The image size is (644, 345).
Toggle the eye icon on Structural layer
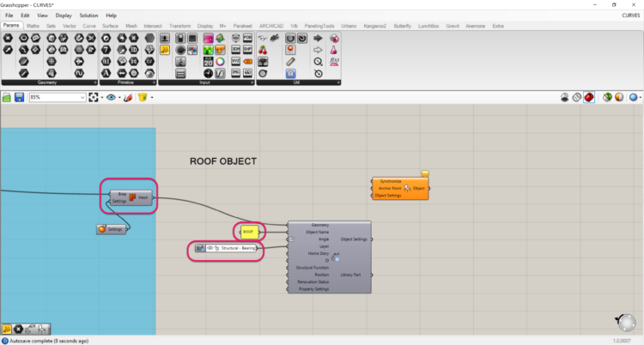[210, 248]
